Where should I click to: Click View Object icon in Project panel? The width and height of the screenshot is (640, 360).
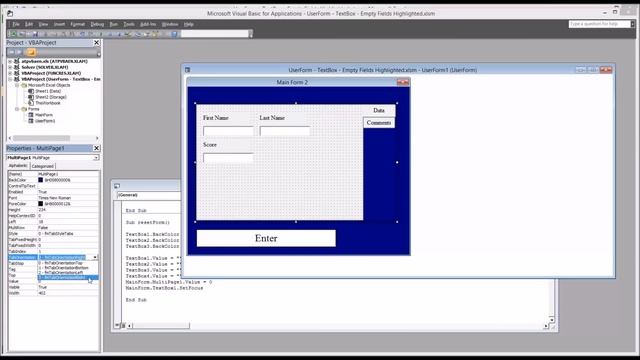coord(19,52)
